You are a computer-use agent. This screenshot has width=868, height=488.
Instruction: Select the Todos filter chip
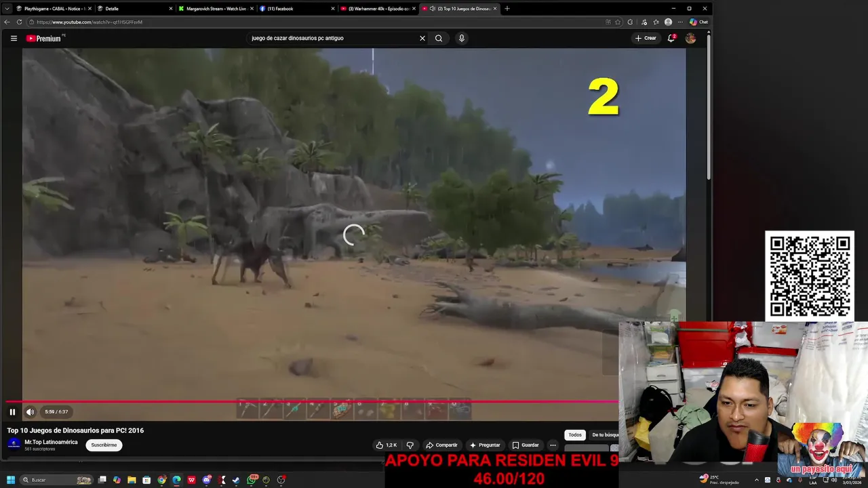pyautogui.click(x=575, y=434)
